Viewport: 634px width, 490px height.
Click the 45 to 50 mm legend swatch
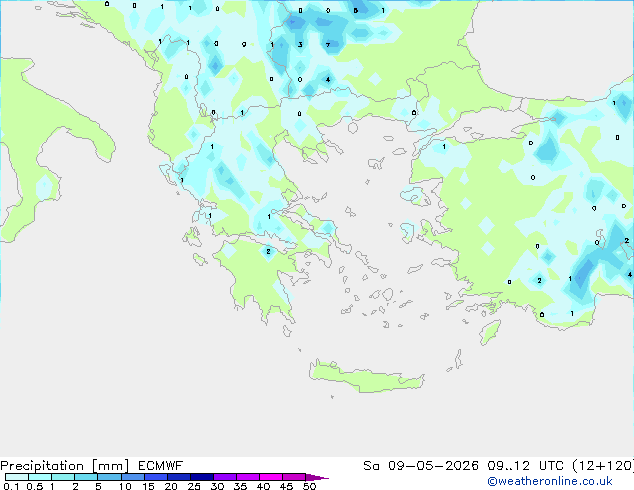click(x=294, y=477)
